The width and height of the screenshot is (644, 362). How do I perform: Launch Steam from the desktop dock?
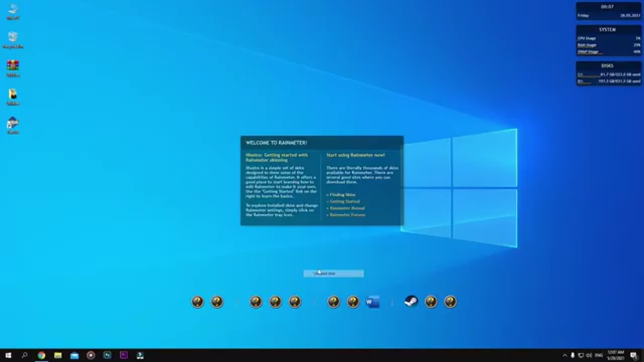click(411, 301)
